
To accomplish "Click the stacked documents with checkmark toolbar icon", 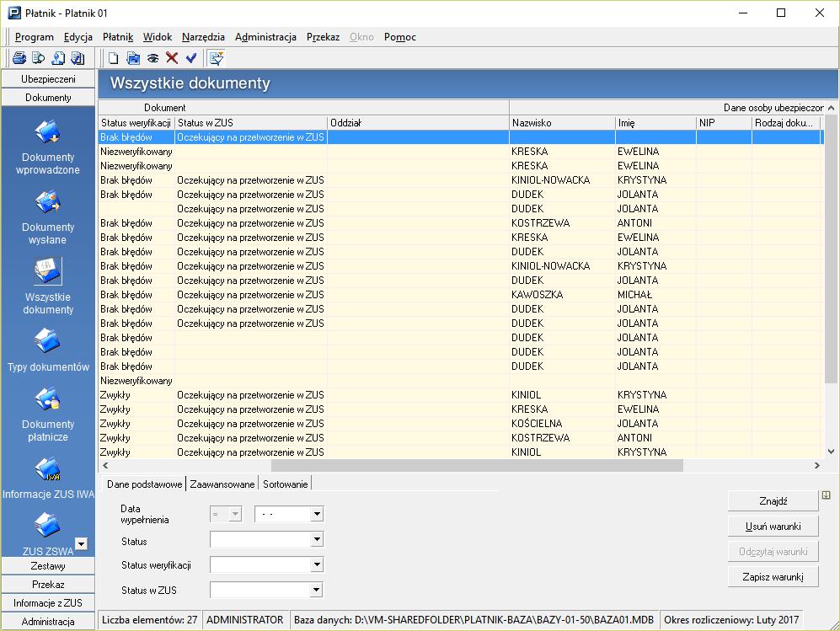I will click(78, 58).
